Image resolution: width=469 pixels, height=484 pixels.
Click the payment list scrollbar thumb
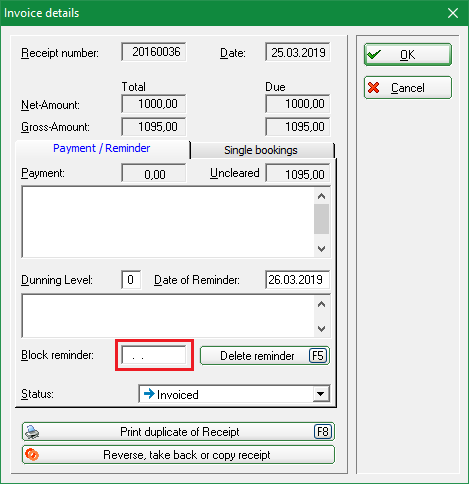[321, 219]
